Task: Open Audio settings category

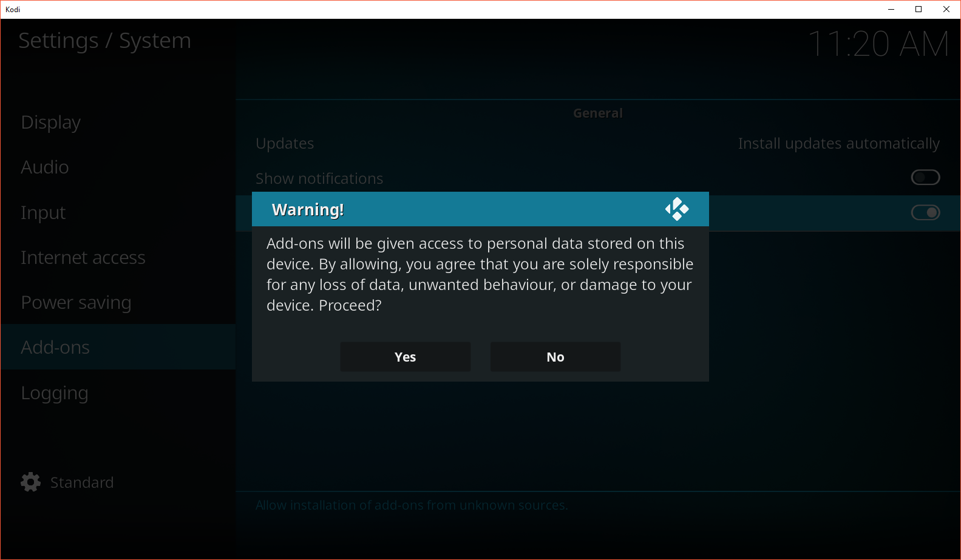Action: point(118,167)
